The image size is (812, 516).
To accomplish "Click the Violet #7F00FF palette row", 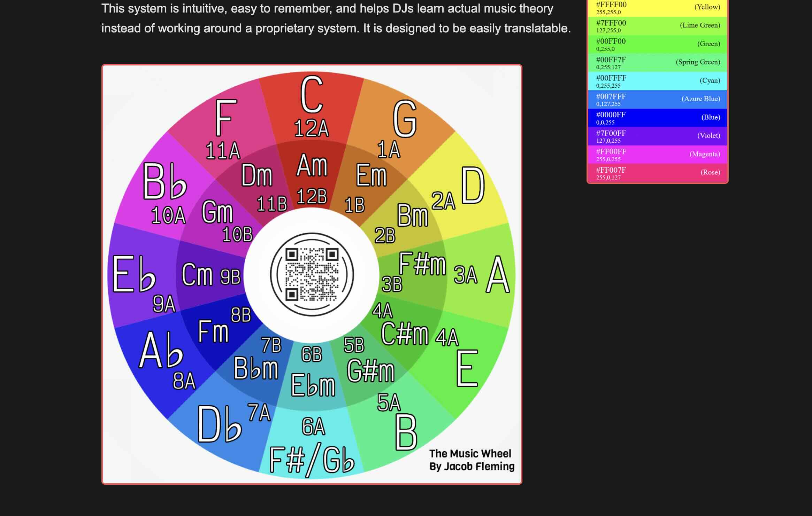I will (657, 136).
